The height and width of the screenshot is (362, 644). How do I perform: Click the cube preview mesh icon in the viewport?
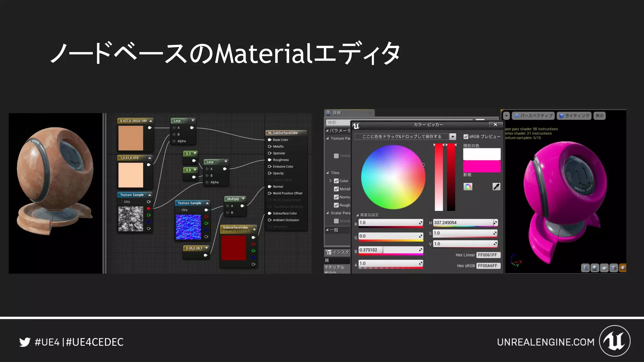(613, 268)
